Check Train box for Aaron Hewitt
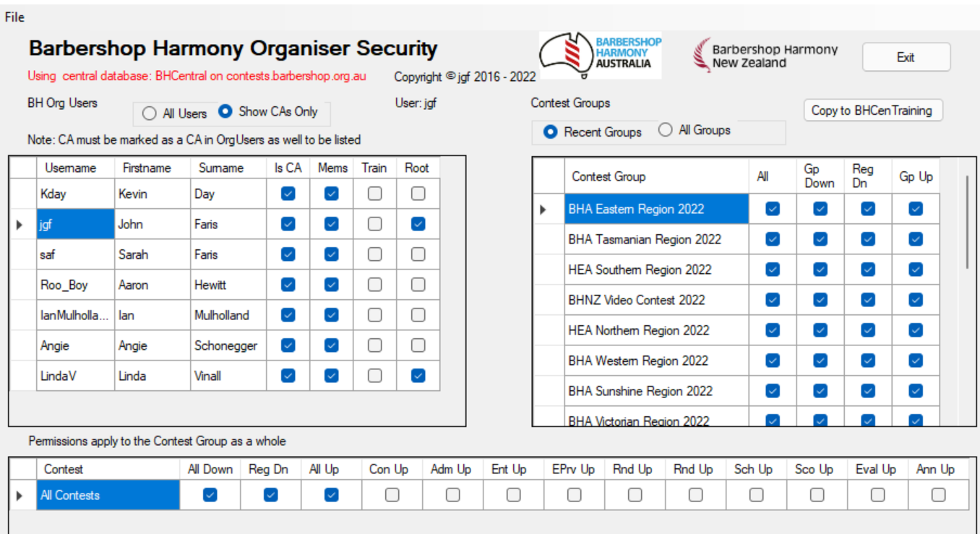980x534 pixels. pos(374,285)
